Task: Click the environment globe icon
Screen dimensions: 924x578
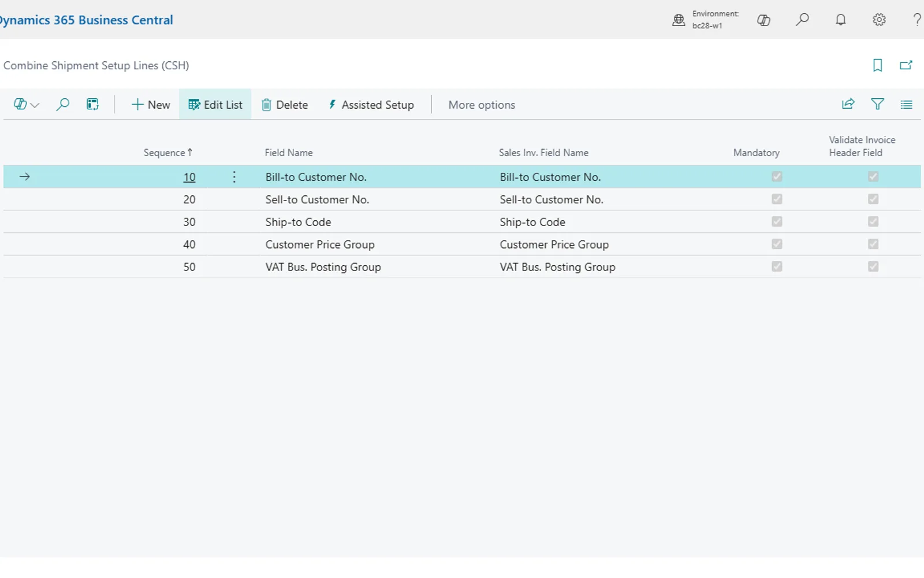Action: (x=679, y=20)
